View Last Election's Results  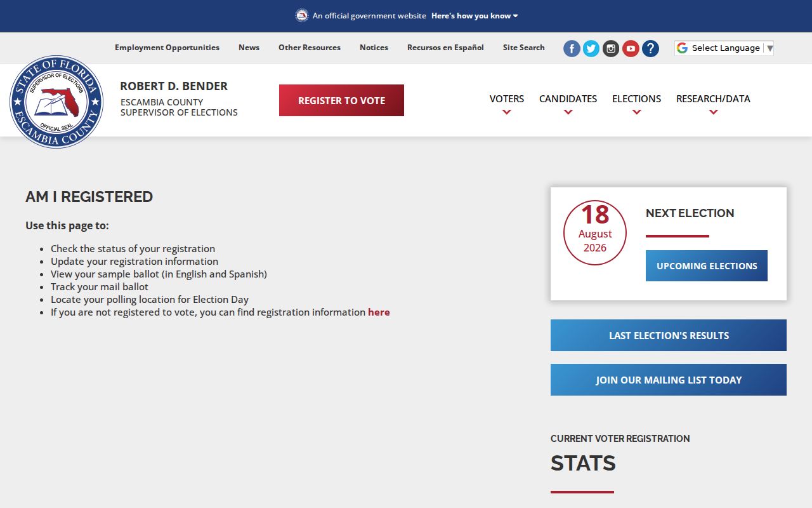pyautogui.click(x=669, y=335)
